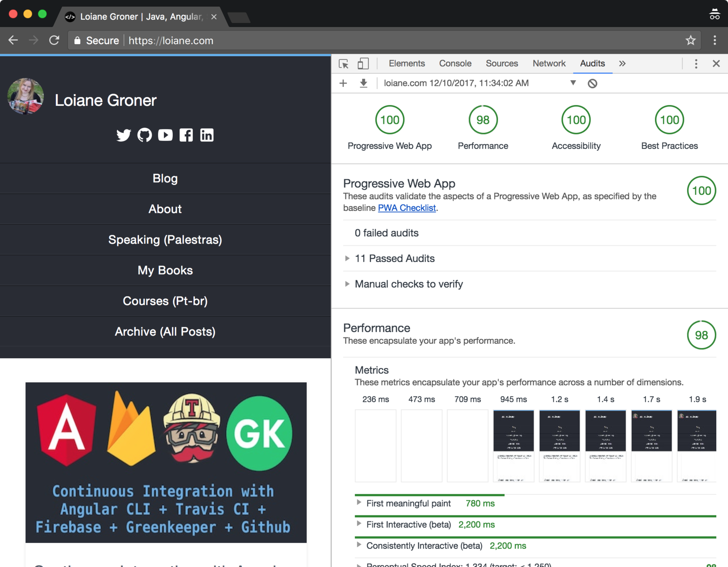728x567 pixels.
Task: Select the 236 ms filmstrip frame
Action: (375, 446)
